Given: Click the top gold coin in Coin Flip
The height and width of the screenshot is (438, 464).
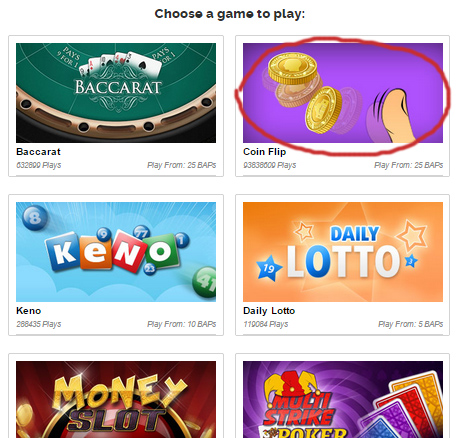Looking at the screenshot, I should tap(293, 68).
